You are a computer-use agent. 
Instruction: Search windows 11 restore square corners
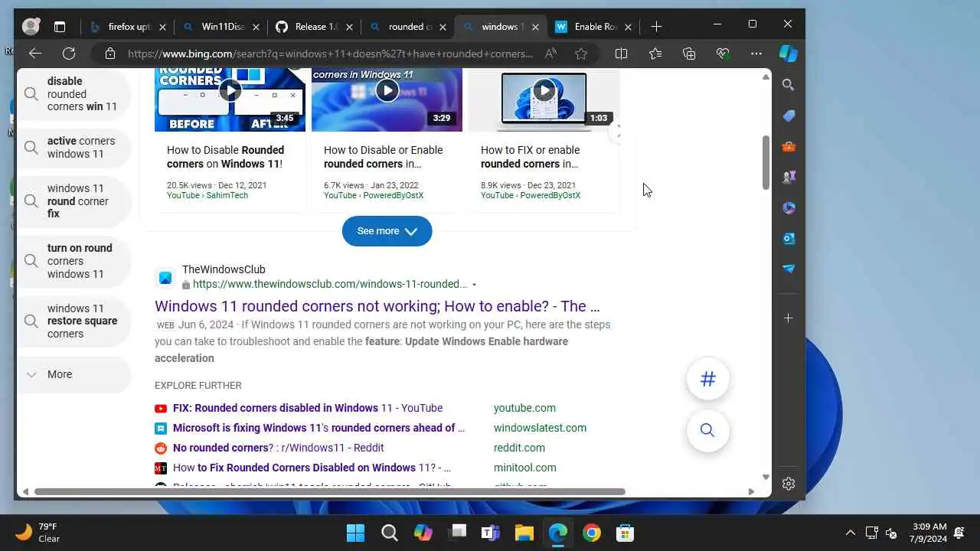tap(73, 321)
